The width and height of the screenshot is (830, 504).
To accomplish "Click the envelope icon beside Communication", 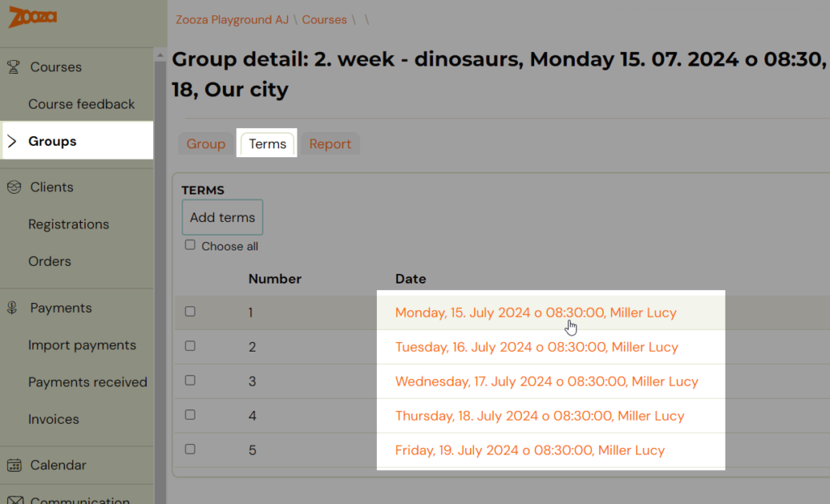I will tap(15, 500).
